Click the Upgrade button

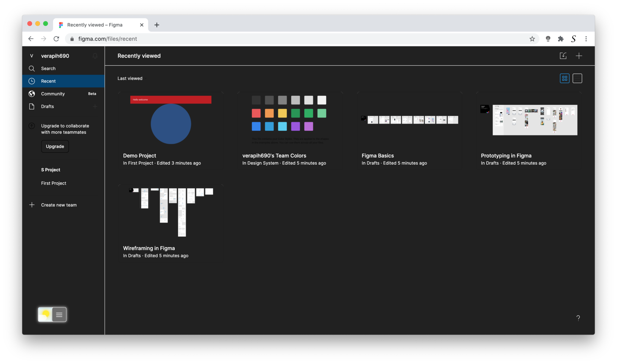(55, 146)
